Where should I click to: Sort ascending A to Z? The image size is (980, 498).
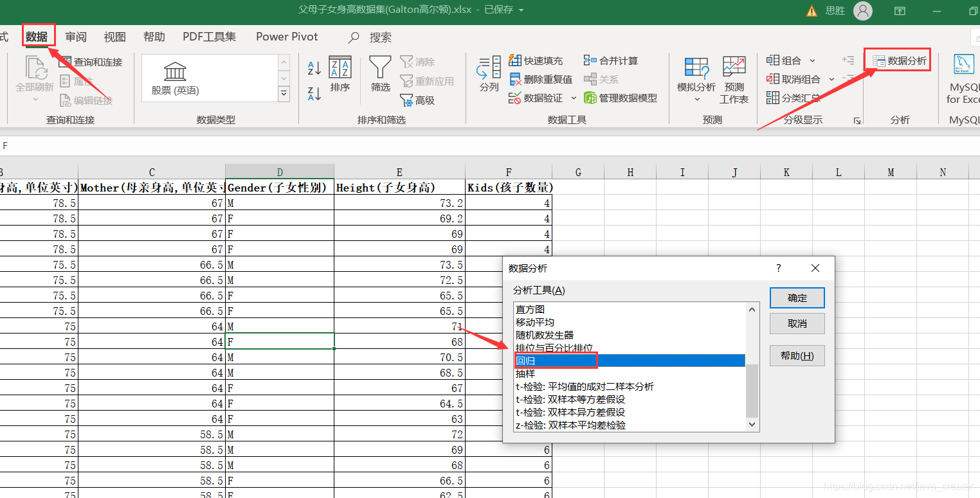[x=314, y=67]
